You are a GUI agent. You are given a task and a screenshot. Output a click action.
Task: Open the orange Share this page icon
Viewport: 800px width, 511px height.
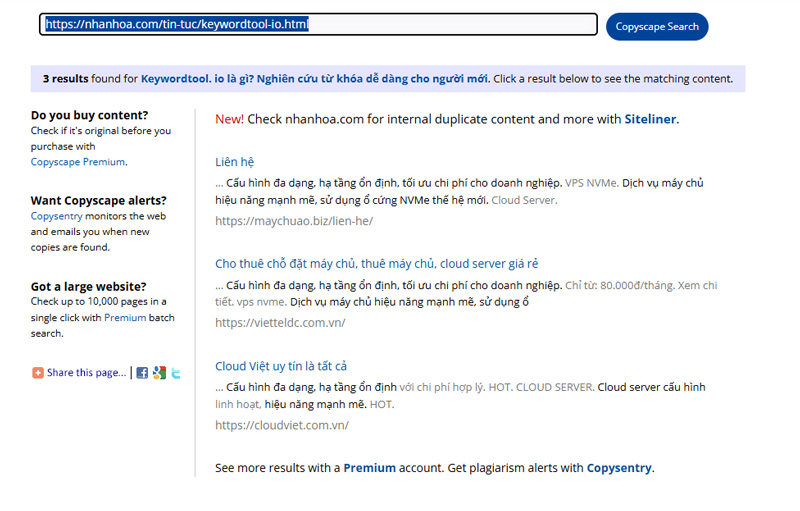click(x=38, y=373)
